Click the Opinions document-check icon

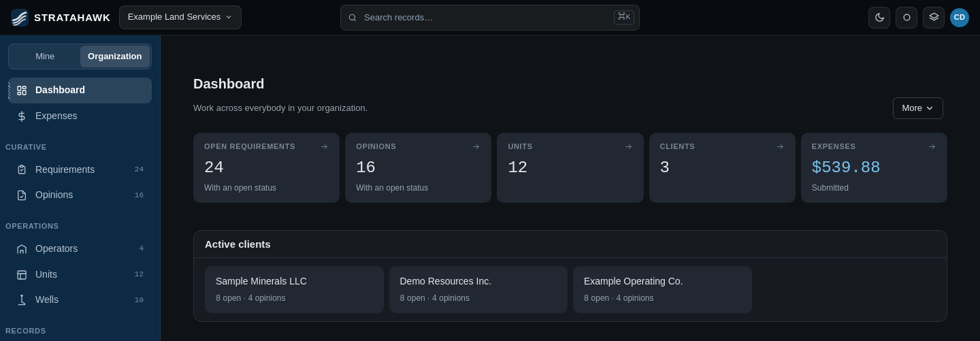point(22,195)
